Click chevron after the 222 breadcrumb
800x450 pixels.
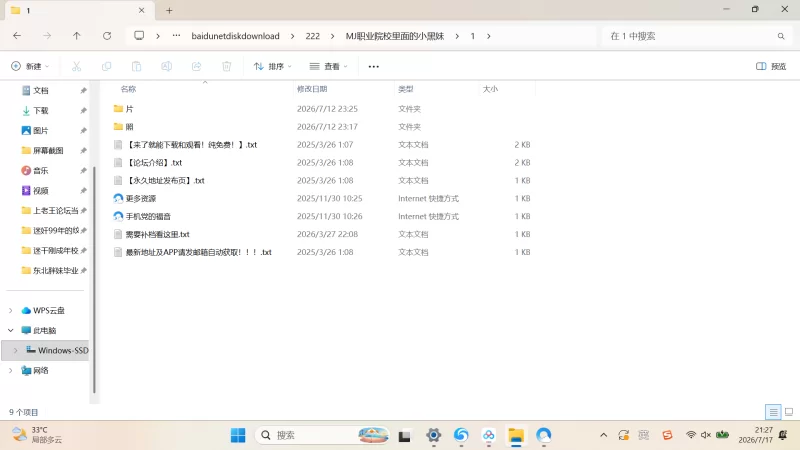click(x=333, y=36)
